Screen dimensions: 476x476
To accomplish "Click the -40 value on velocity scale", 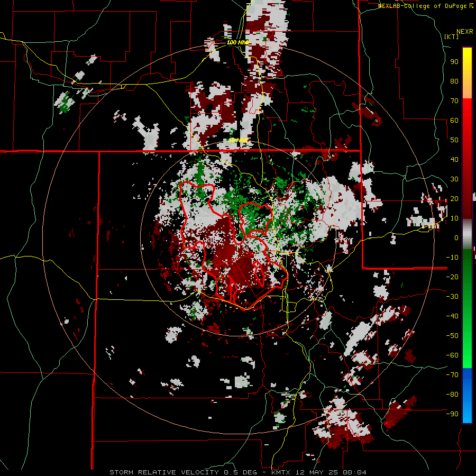I will (452, 316).
